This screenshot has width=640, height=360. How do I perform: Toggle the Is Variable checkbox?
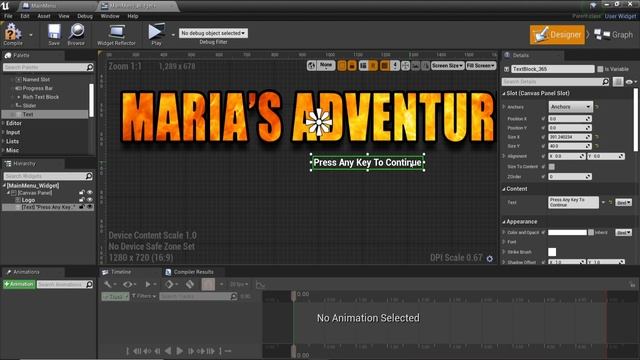coord(600,69)
